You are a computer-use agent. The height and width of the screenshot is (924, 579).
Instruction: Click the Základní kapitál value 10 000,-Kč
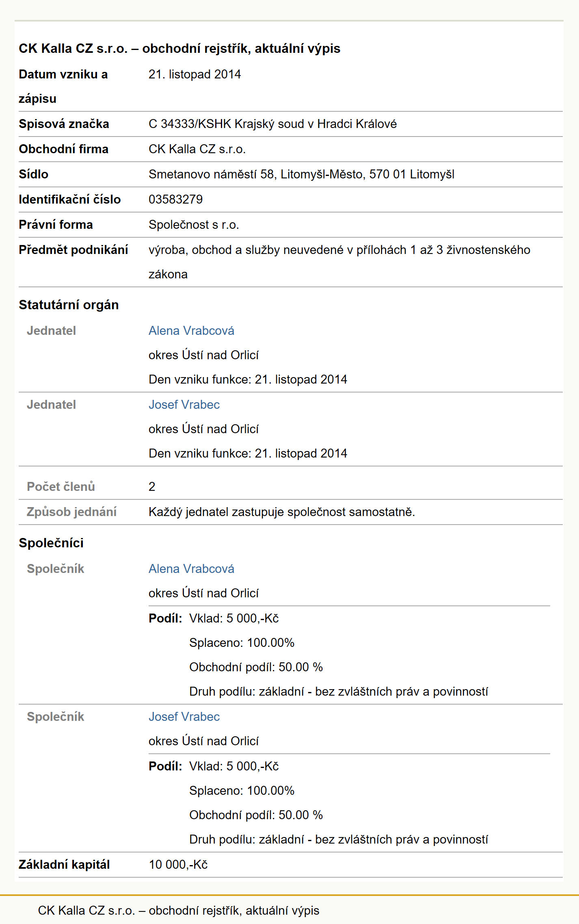pos(178,865)
